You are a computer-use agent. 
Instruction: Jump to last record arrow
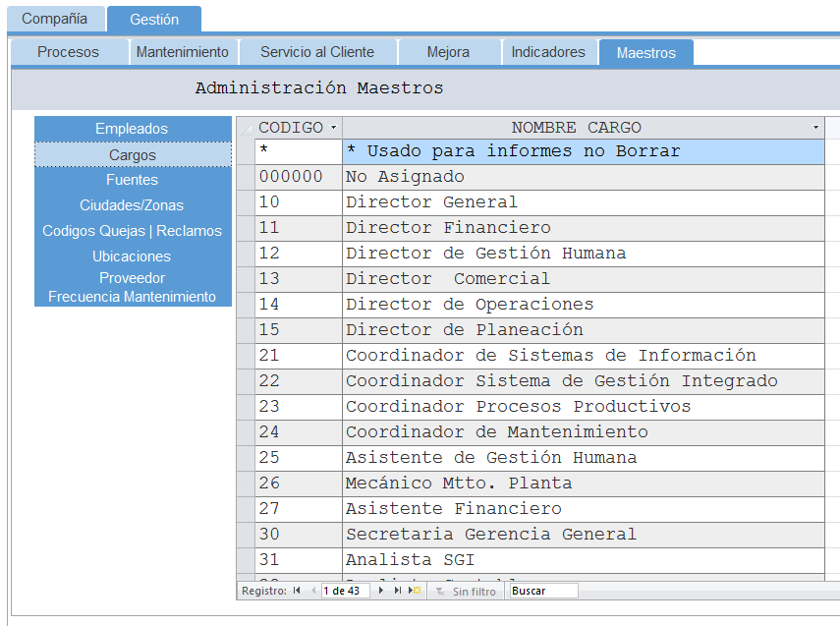pos(398,591)
